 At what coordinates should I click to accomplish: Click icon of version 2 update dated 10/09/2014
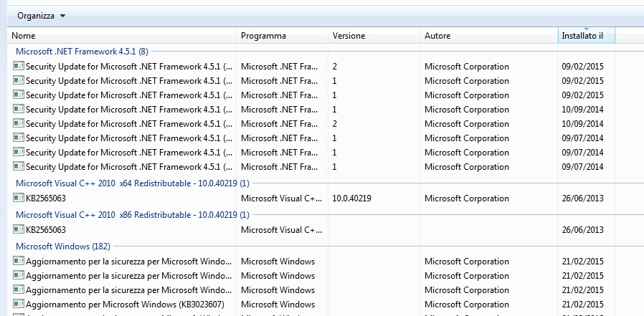tap(19, 123)
